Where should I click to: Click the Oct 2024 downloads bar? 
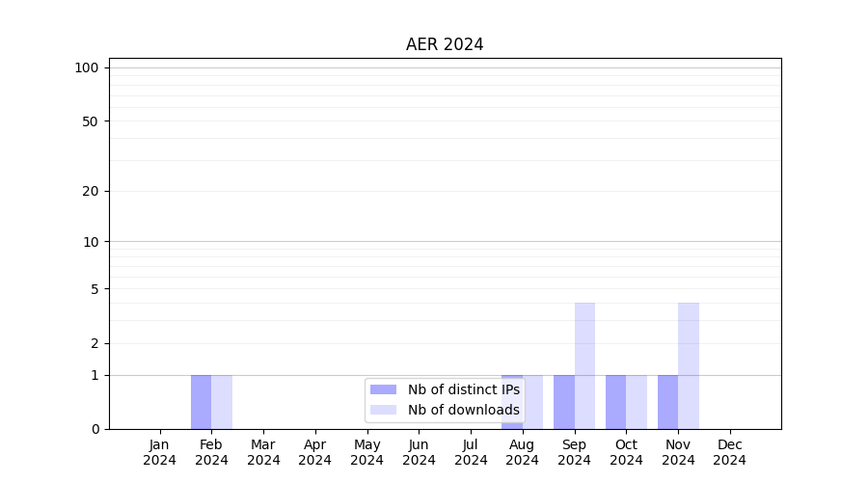coord(637,402)
